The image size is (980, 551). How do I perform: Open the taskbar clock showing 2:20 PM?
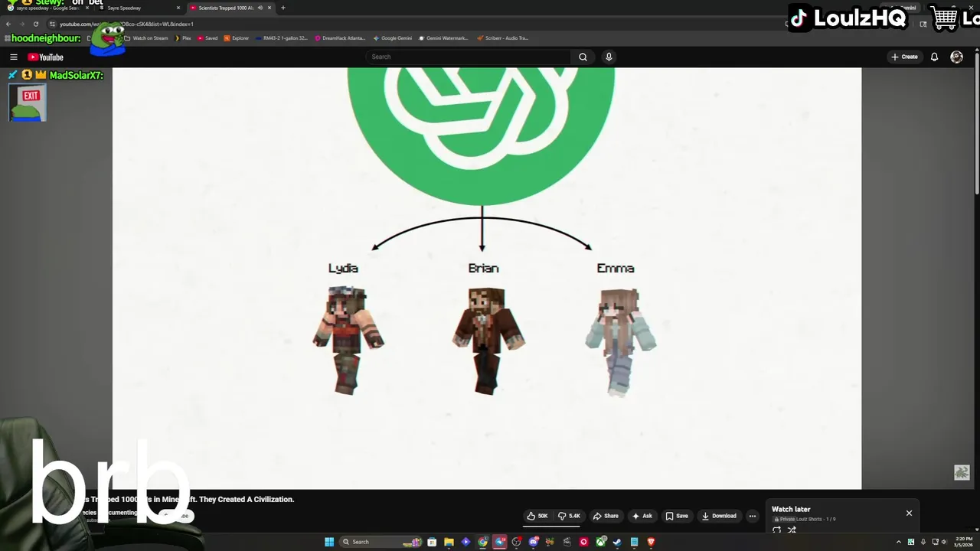(963, 542)
